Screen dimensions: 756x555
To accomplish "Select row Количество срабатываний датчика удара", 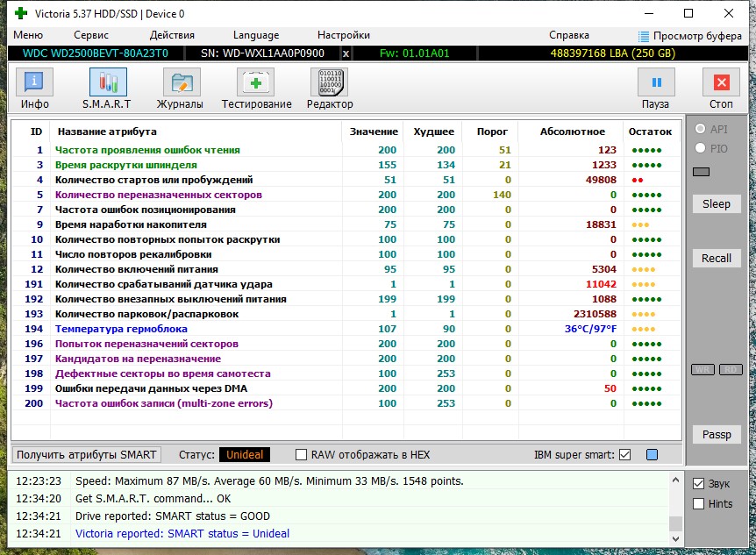I will pos(346,284).
